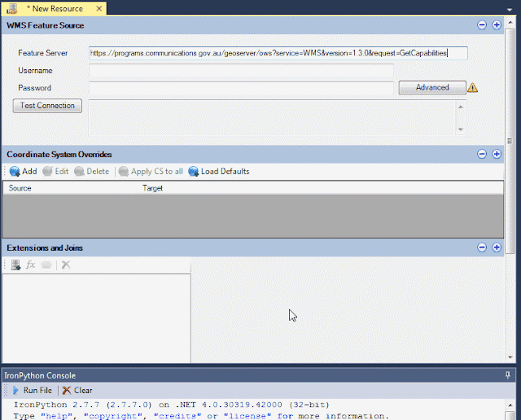
Task: Click Run File in IronPython Console
Action: [32, 391]
